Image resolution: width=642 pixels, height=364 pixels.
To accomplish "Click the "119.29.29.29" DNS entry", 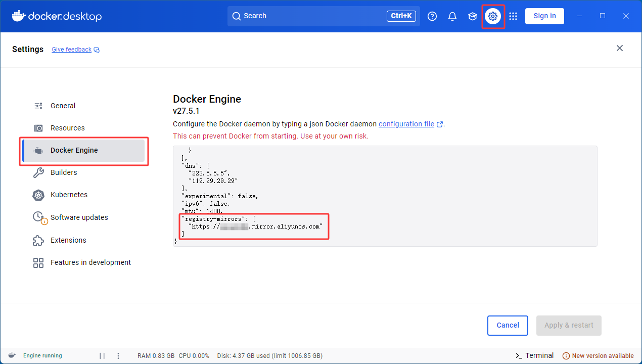I will pos(213,180).
